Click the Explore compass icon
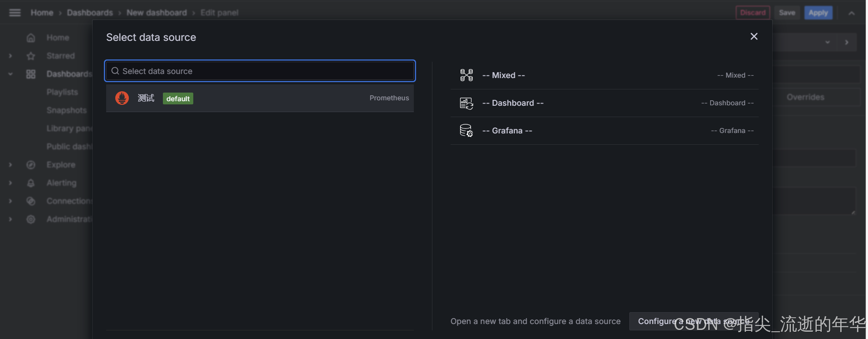 pos(31,165)
